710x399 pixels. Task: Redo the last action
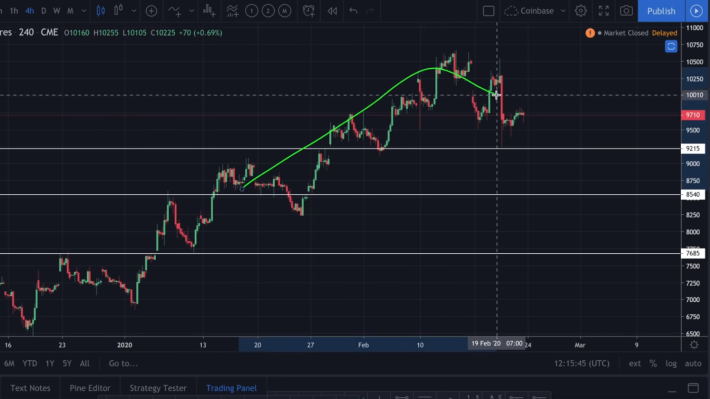370,11
